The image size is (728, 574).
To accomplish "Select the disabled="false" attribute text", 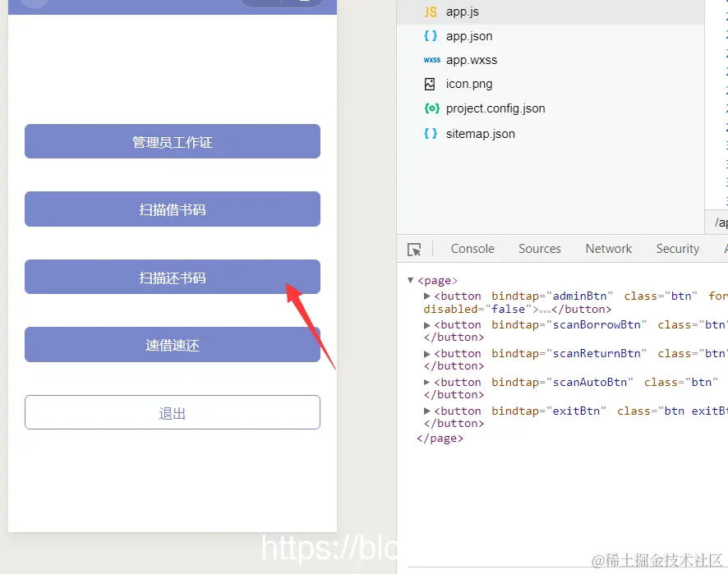I will pos(477,309).
